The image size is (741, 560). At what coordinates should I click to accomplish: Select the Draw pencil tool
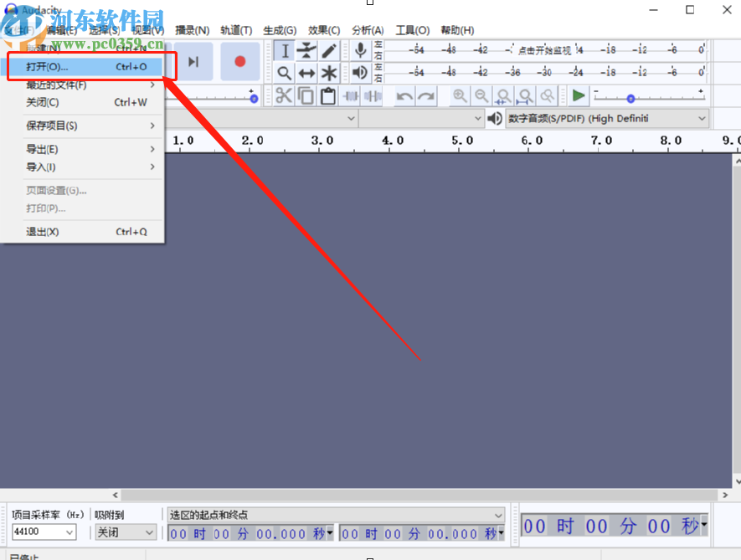click(329, 50)
